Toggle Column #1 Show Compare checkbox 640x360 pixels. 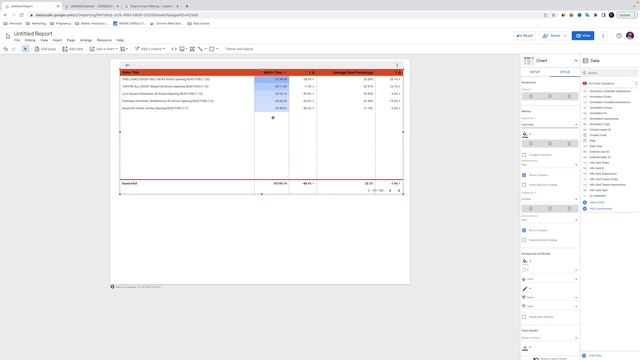click(x=524, y=175)
